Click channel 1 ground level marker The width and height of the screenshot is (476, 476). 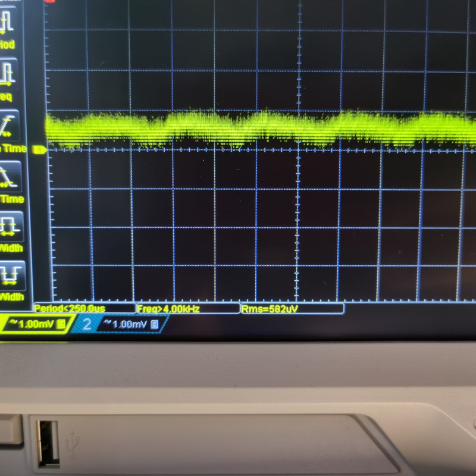point(39,150)
